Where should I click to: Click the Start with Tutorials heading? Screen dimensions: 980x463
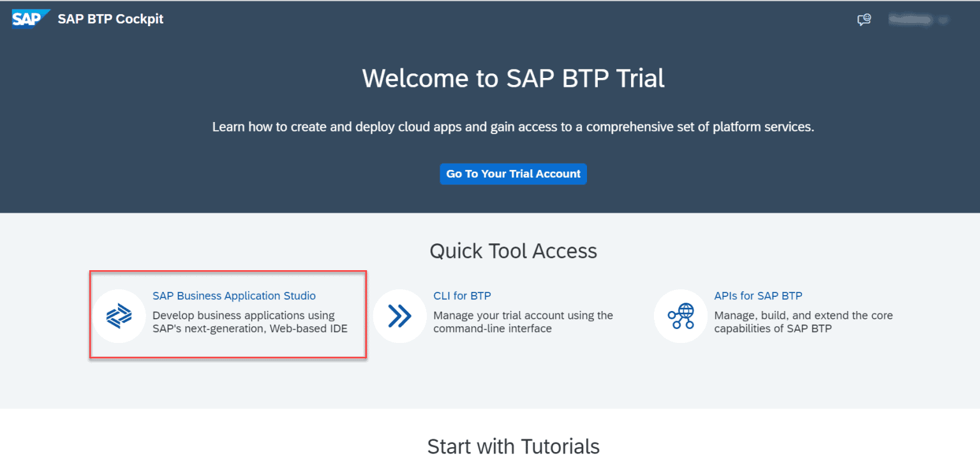(513, 446)
